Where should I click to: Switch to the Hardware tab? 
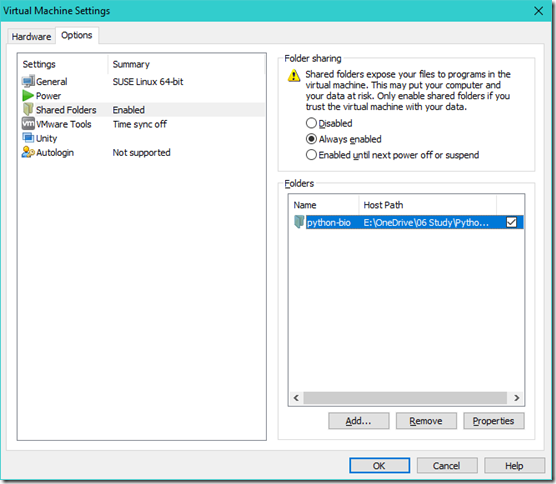pos(31,37)
